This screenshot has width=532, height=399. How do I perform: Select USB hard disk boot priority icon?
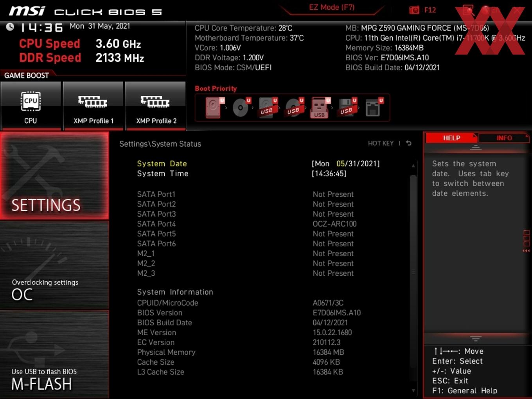click(x=268, y=108)
